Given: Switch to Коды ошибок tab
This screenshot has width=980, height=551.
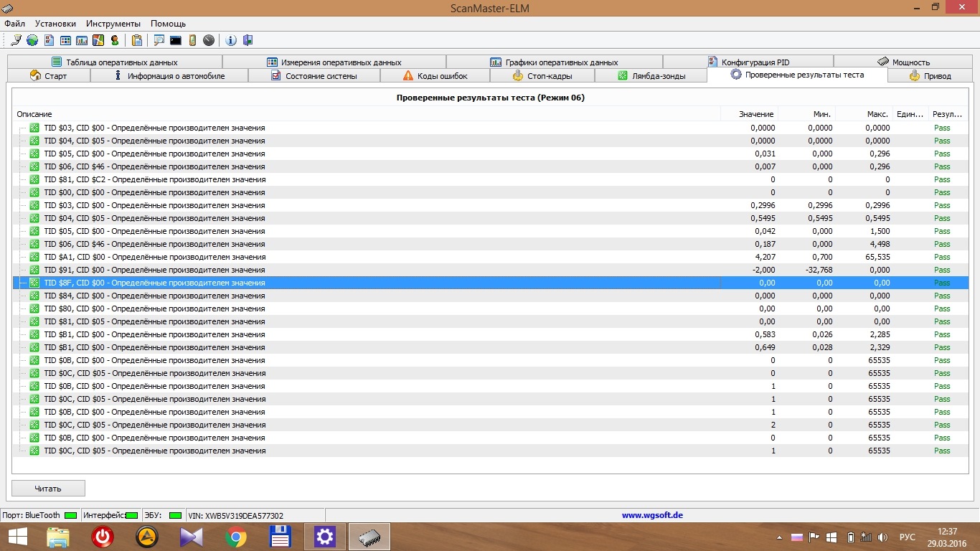Looking at the screenshot, I should coord(435,76).
